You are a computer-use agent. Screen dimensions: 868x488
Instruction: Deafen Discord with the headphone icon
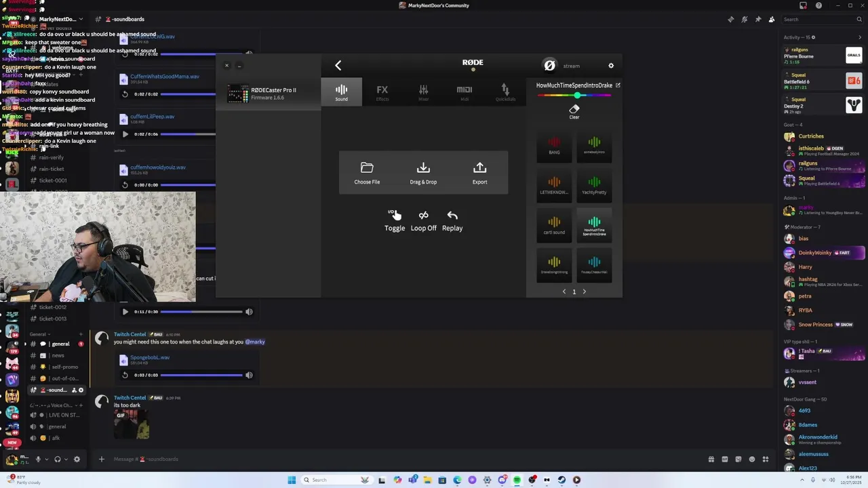(58, 459)
